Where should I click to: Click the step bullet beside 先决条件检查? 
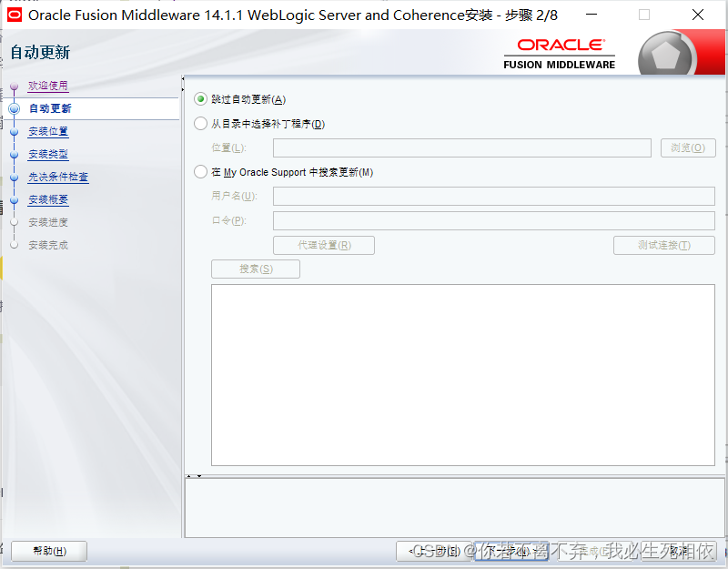pos(14,177)
